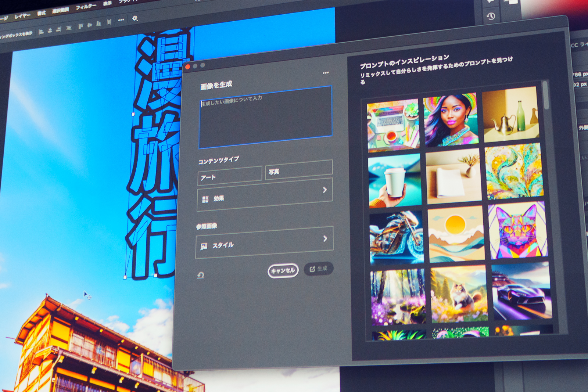The height and width of the screenshot is (392, 588).
Task: Click the prompt text input field
Action: [265, 117]
